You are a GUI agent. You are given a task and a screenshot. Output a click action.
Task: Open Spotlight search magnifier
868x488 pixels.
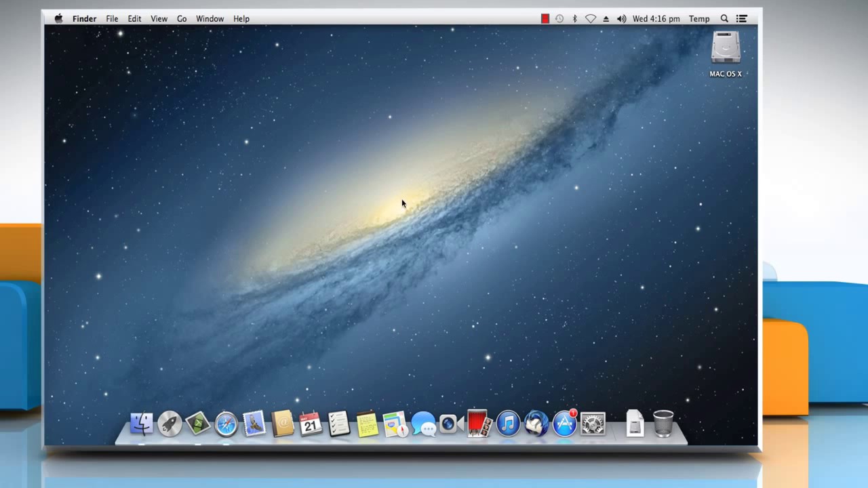[724, 19]
